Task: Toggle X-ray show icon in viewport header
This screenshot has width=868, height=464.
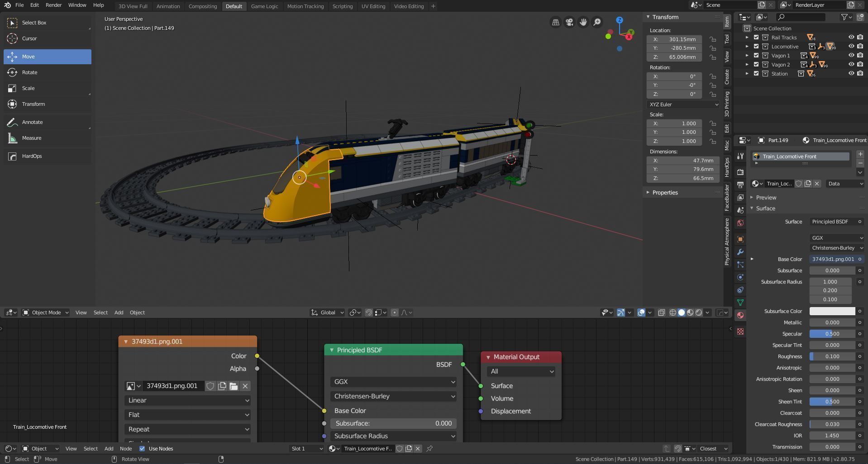Action: [662, 312]
